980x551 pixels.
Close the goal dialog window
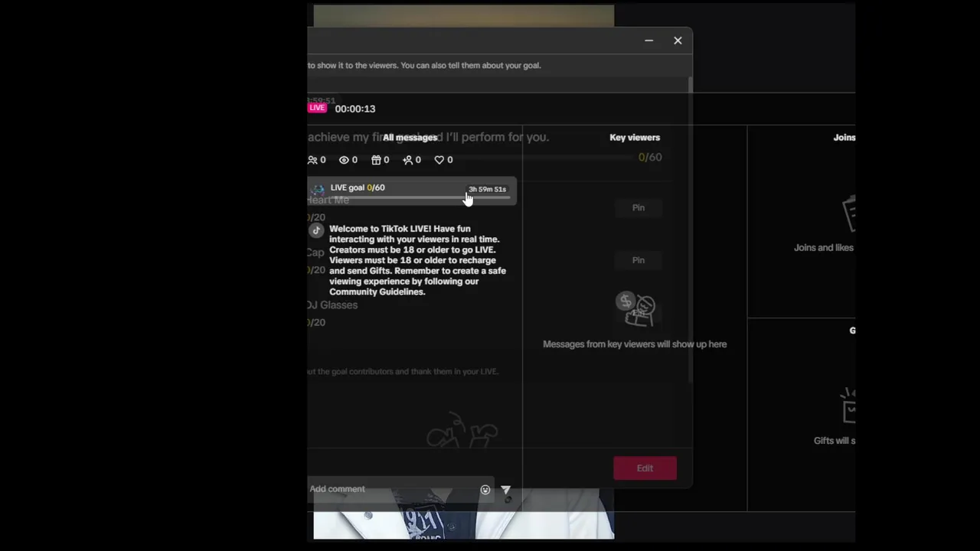678,41
